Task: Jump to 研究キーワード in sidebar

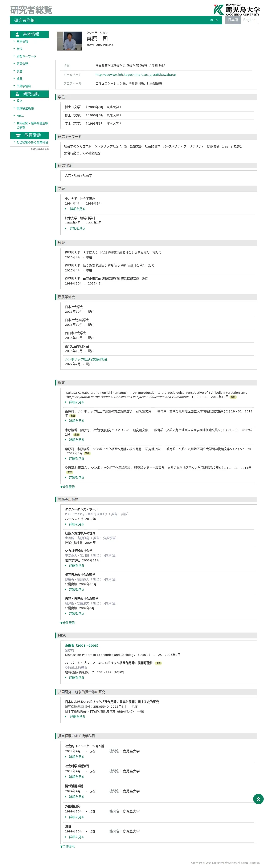Action: click(26, 56)
